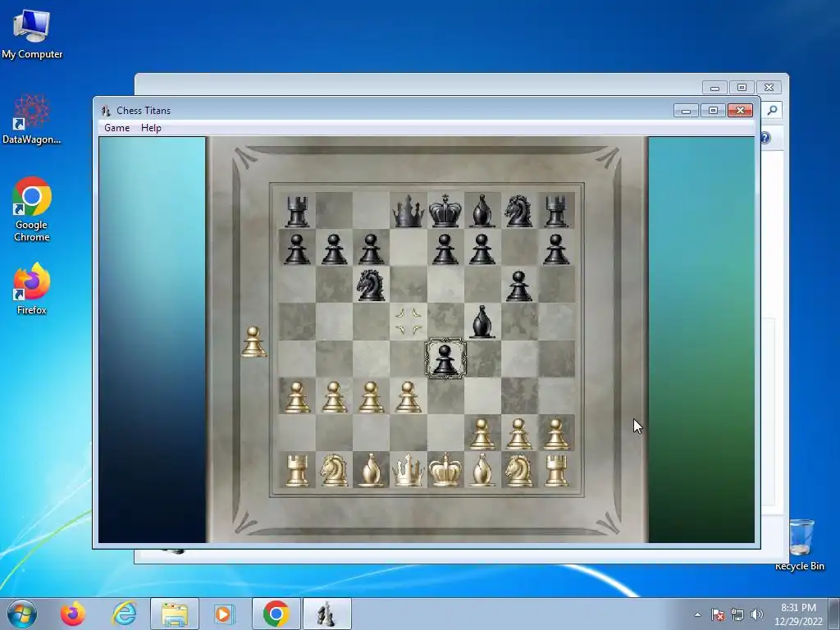Image resolution: width=840 pixels, height=630 pixels.
Task: Click the Chess Titans title bar icon
Action: click(x=106, y=111)
